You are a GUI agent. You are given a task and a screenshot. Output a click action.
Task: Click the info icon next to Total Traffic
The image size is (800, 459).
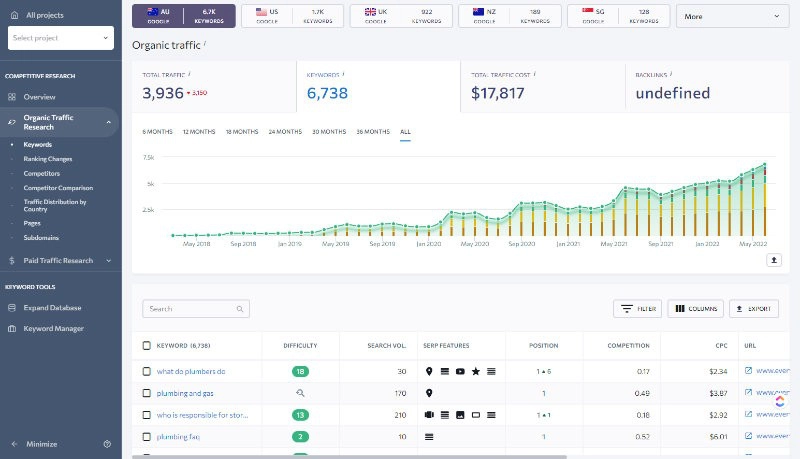[189, 74]
